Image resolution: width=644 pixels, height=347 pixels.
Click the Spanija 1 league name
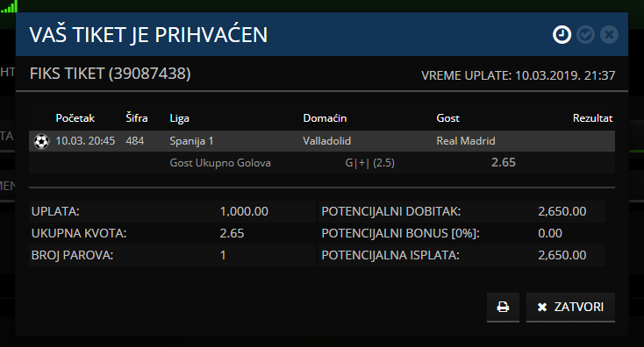coord(191,141)
